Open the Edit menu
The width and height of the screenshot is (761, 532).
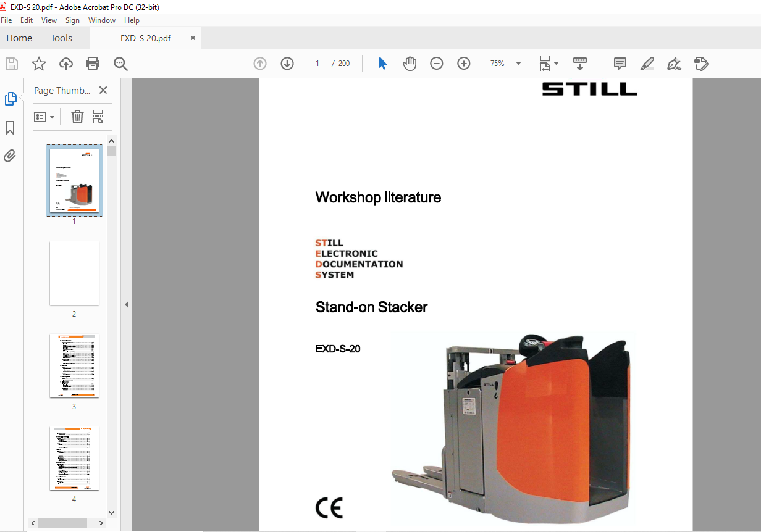[27, 20]
